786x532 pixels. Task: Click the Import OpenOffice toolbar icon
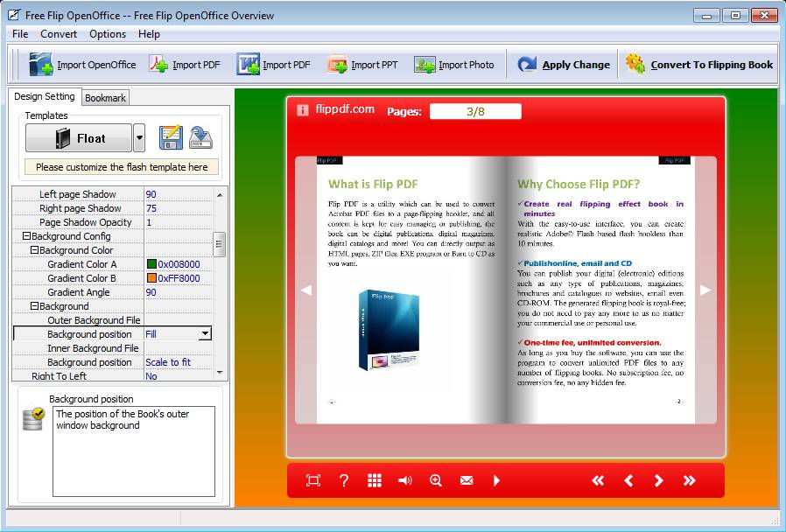click(40, 64)
